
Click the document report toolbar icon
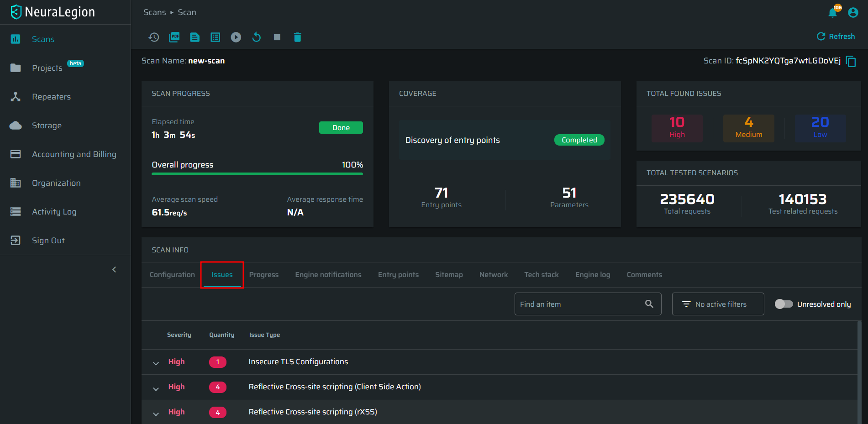point(195,37)
